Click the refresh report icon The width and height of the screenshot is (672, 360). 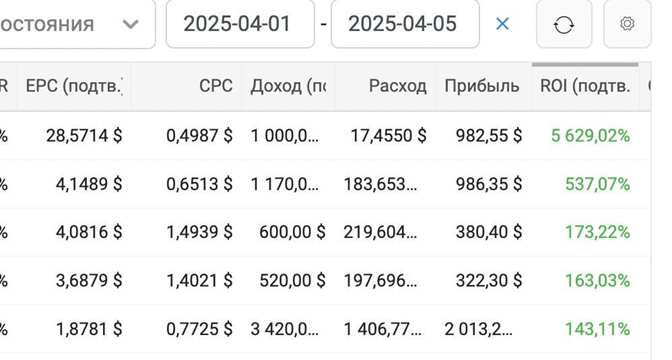(564, 24)
